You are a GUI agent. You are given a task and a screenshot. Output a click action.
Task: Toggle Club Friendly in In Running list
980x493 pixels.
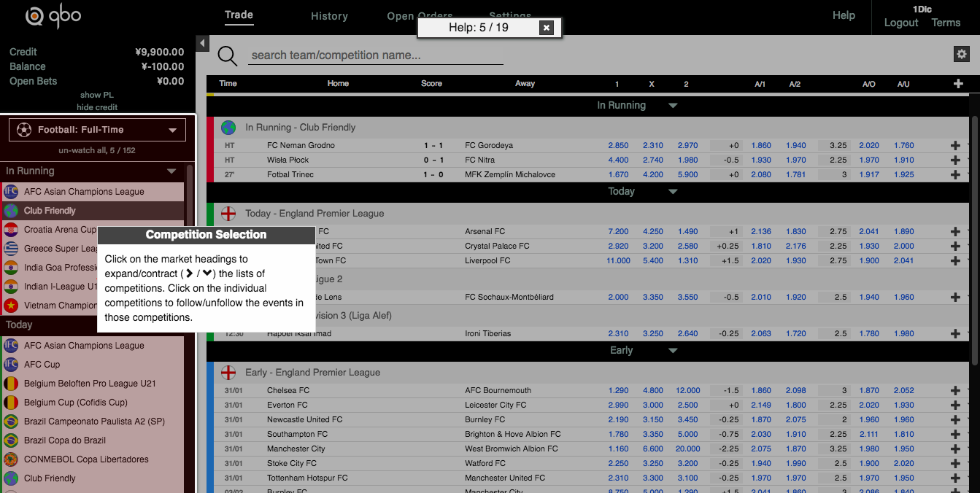[93, 211]
